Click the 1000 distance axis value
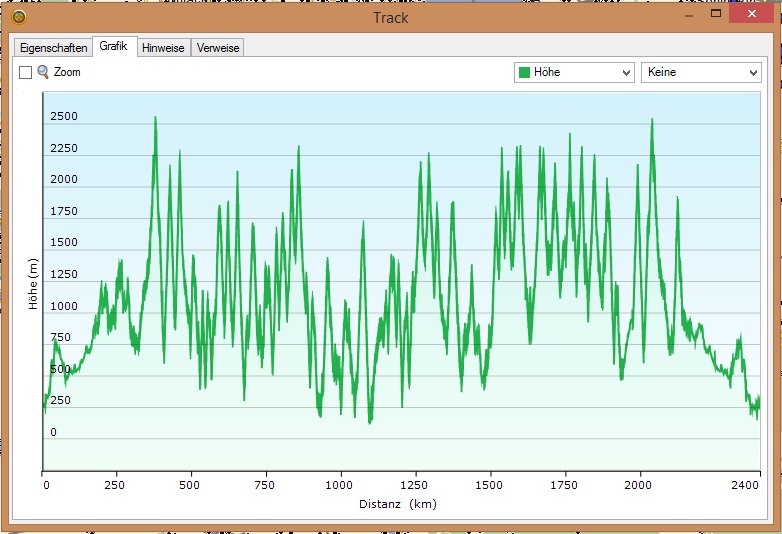The image size is (782, 534). coord(339,485)
